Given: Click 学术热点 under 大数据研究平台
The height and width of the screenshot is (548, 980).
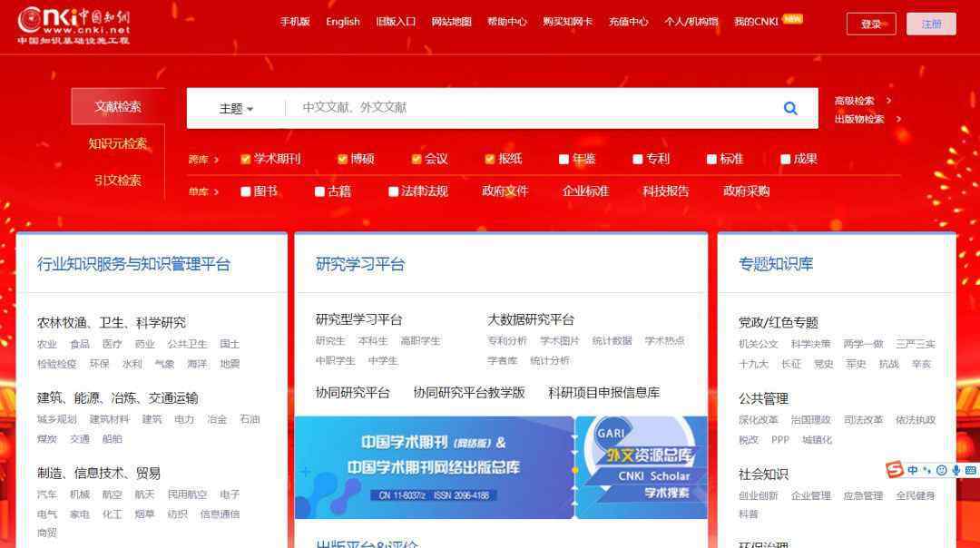Looking at the screenshot, I should click(x=664, y=341).
